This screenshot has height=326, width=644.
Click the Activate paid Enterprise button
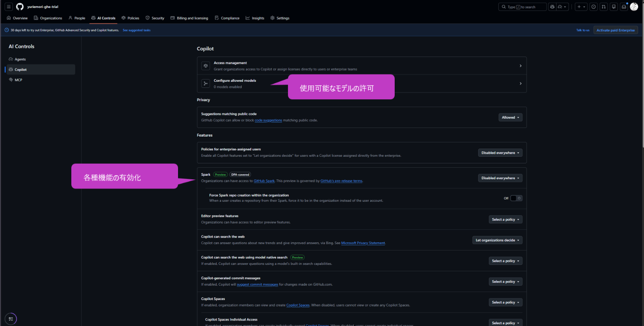(615, 30)
